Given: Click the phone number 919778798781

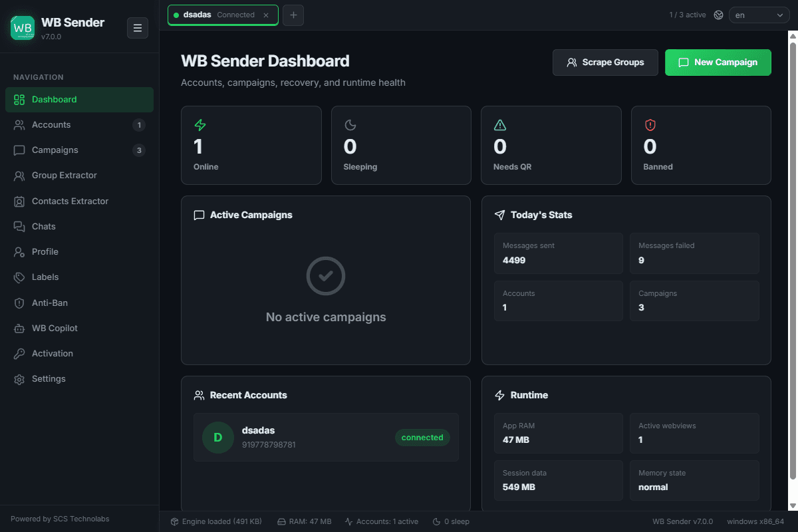Looking at the screenshot, I should click(269, 444).
